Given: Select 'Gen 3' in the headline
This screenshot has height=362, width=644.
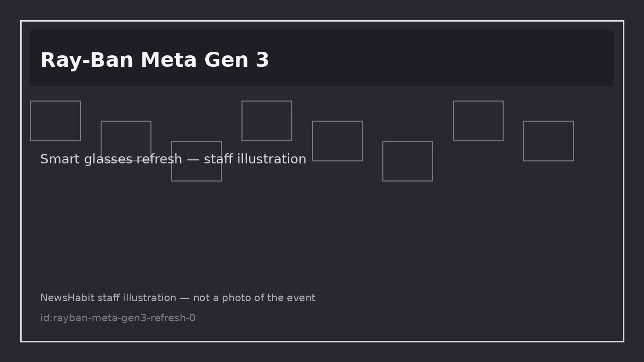Looking at the screenshot, I should (236, 61).
